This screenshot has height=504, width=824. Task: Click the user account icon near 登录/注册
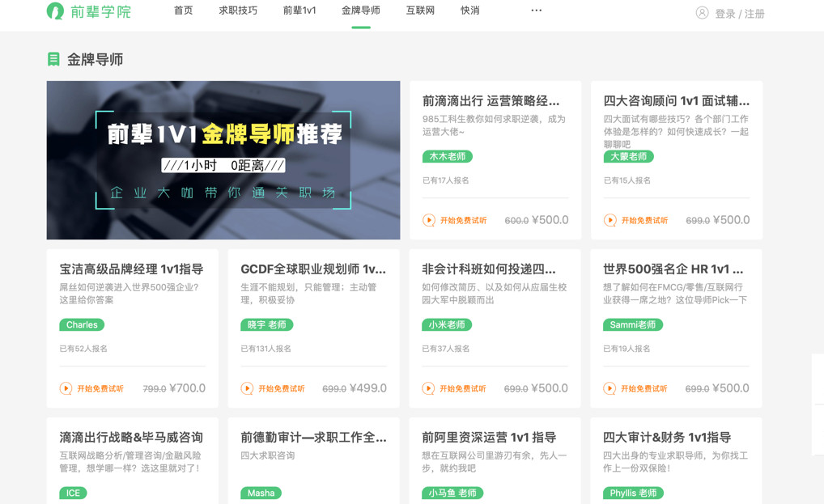pyautogui.click(x=703, y=13)
